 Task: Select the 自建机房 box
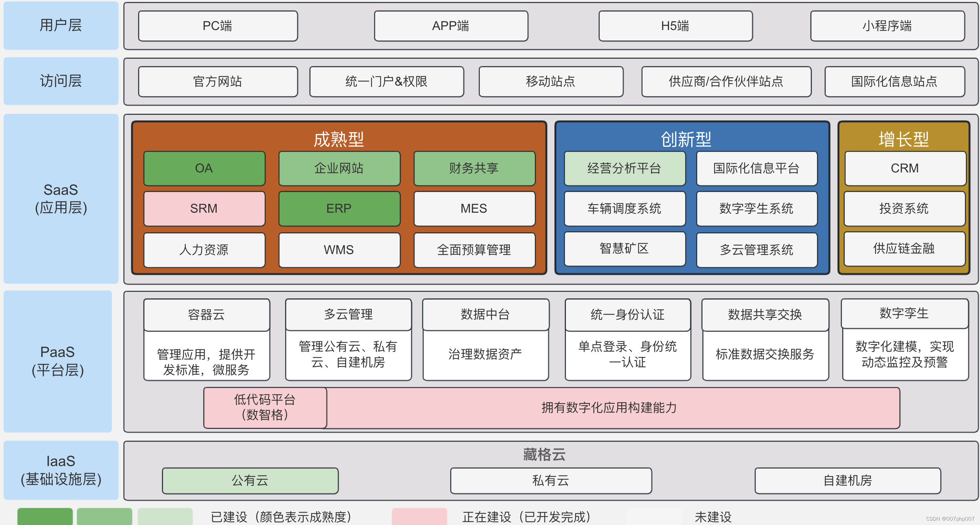point(848,481)
